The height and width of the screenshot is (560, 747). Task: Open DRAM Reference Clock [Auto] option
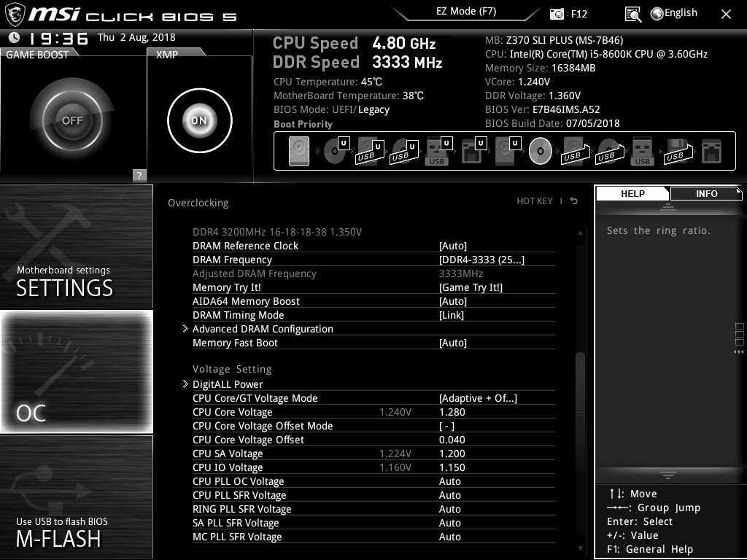coord(373,246)
